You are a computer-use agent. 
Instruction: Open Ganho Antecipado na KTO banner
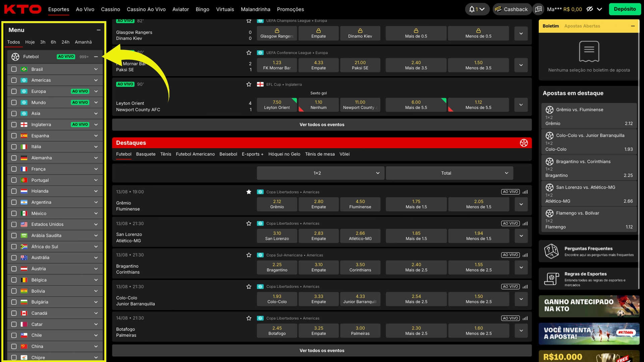589,306
